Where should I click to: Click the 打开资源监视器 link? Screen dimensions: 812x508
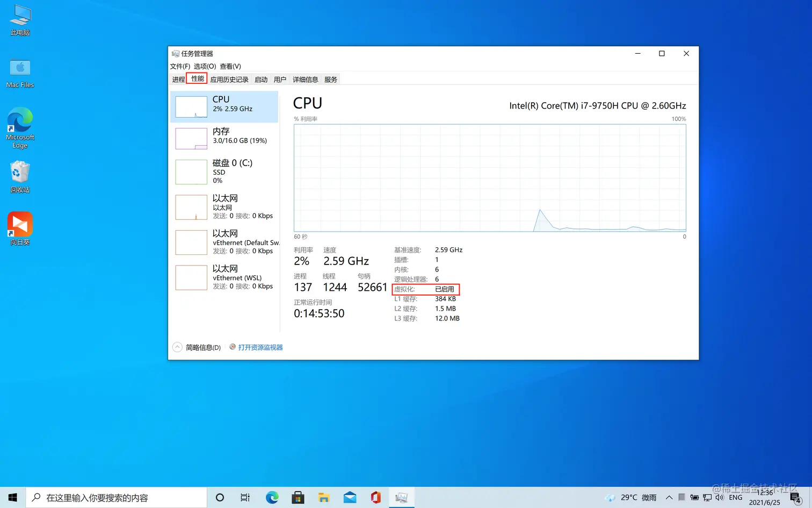click(x=260, y=347)
